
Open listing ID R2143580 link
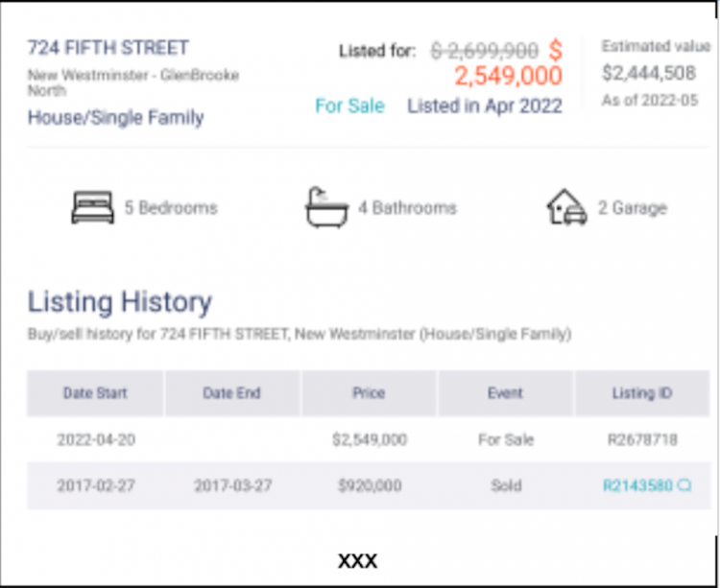pos(637,486)
